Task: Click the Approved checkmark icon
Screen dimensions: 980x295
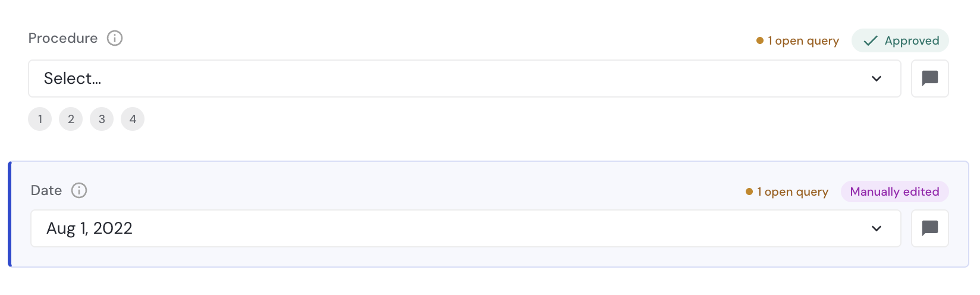Action: 871,41
